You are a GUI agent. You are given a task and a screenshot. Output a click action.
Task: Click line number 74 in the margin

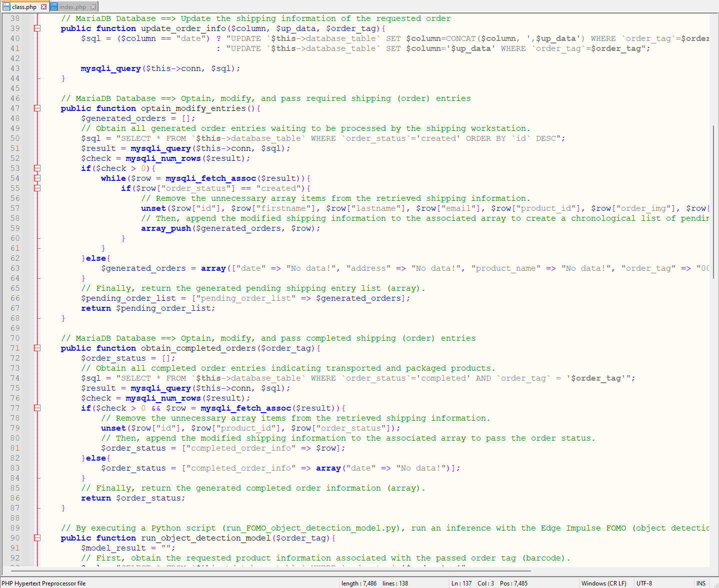click(x=15, y=378)
